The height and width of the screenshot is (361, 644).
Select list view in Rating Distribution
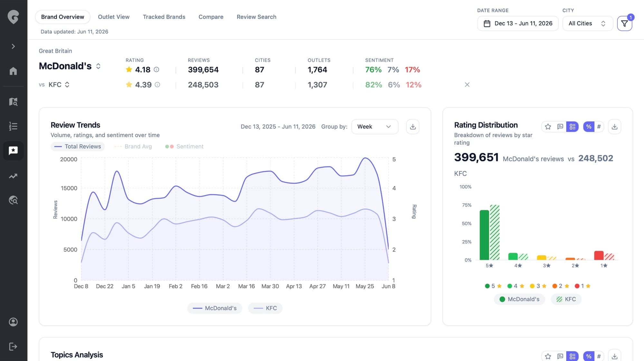tap(573, 127)
